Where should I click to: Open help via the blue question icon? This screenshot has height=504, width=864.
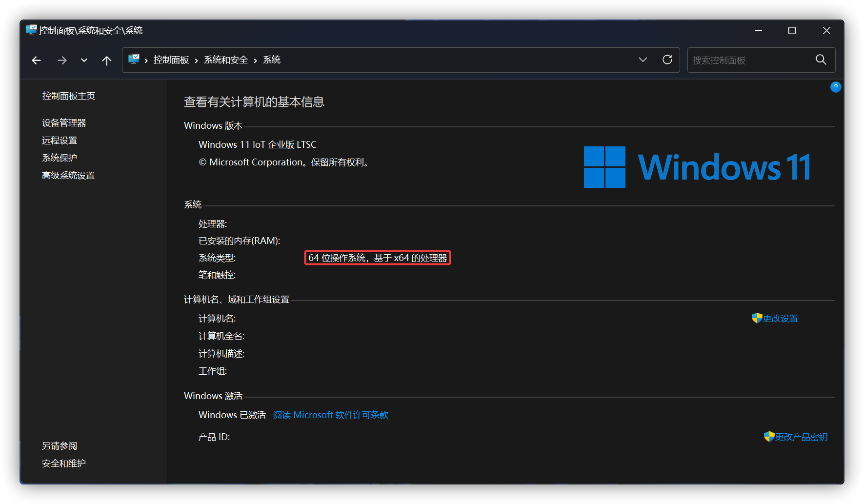[x=836, y=87]
